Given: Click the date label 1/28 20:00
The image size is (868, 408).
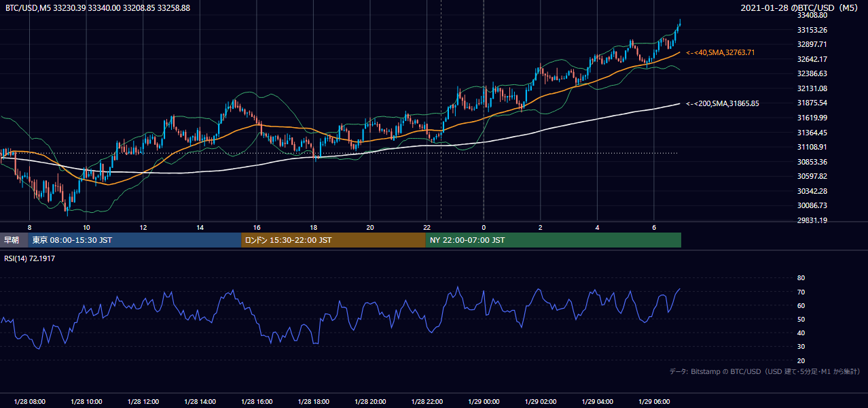Looking at the screenshot, I should (x=370, y=402).
